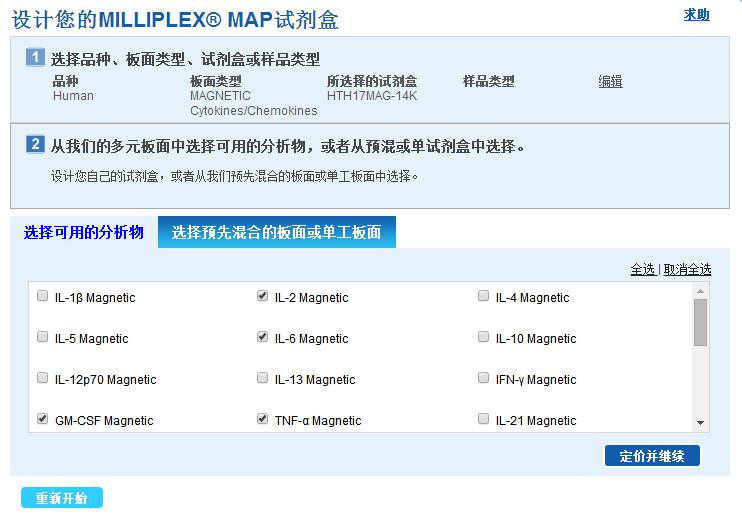This screenshot has height=515, width=742.
Task: Click the 定价并继续 button
Action: click(x=652, y=456)
